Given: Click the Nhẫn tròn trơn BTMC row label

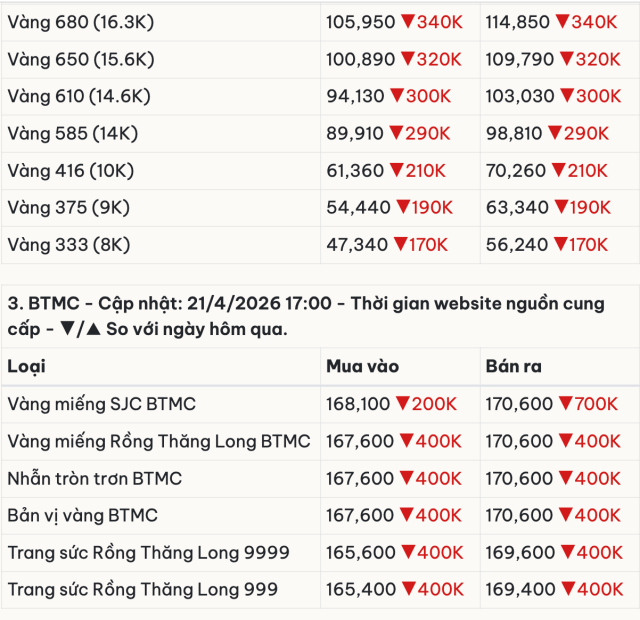Looking at the screenshot, I should click(94, 478).
